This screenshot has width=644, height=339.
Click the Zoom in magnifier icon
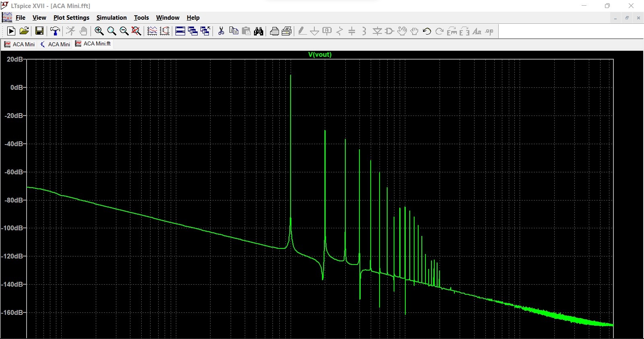[99, 31]
